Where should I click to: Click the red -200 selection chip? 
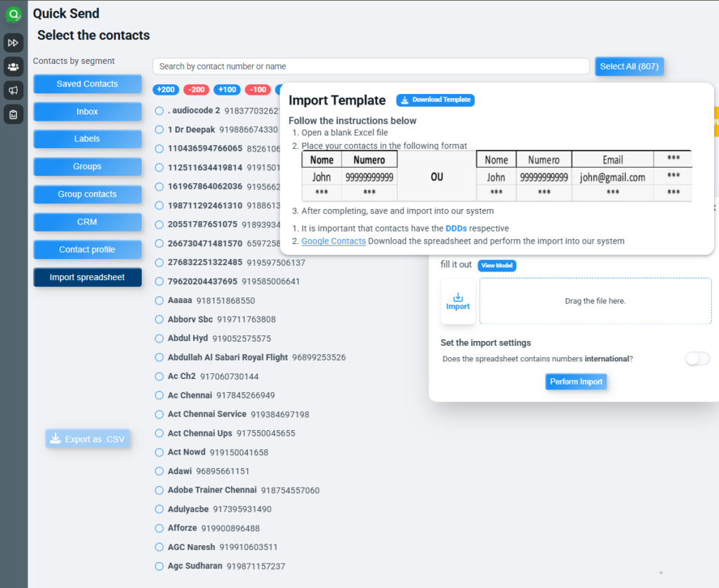pos(196,90)
